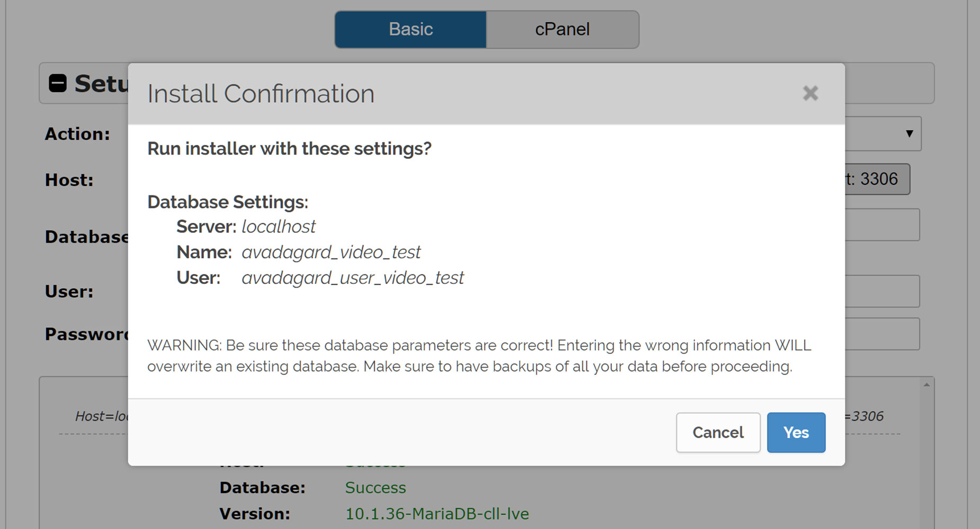Confirm the install by clicking Yes

point(796,433)
